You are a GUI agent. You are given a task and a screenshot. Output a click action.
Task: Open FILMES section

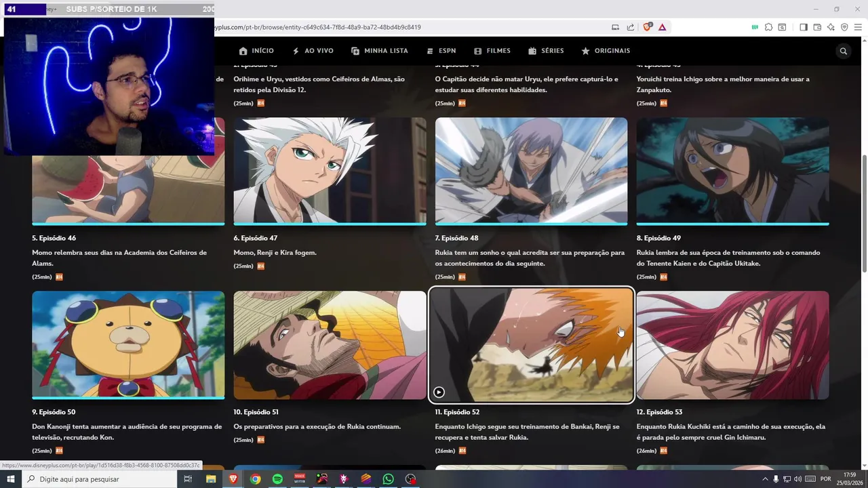pos(492,51)
